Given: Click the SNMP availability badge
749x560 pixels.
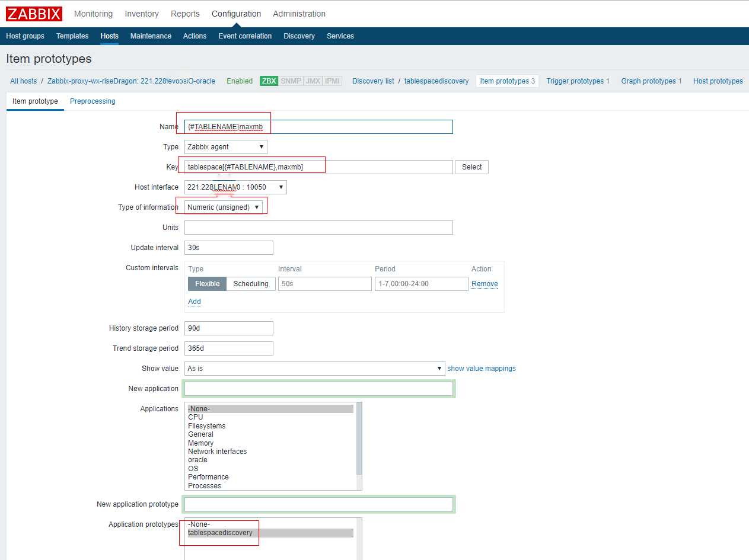Looking at the screenshot, I should click(x=291, y=81).
